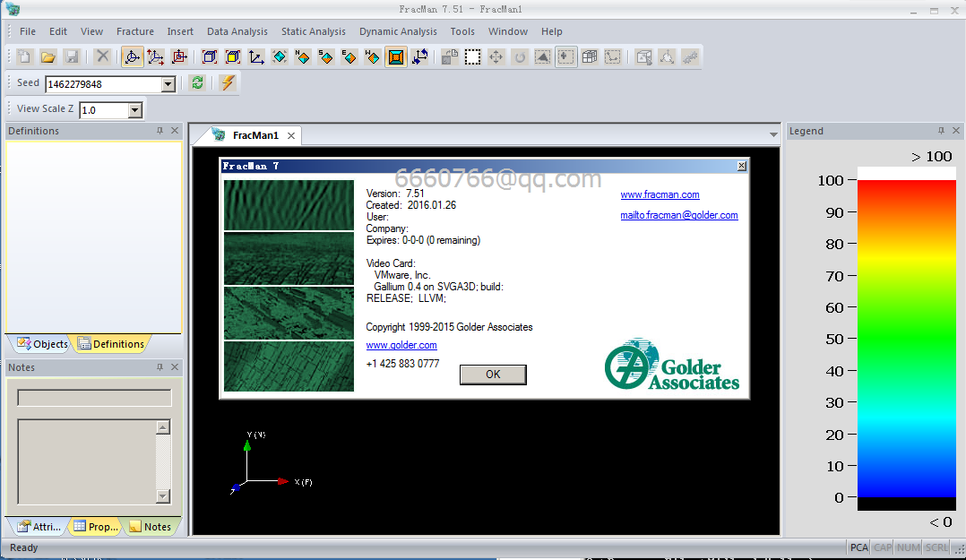Click OK in the FracMan 7 dialog

493,375
